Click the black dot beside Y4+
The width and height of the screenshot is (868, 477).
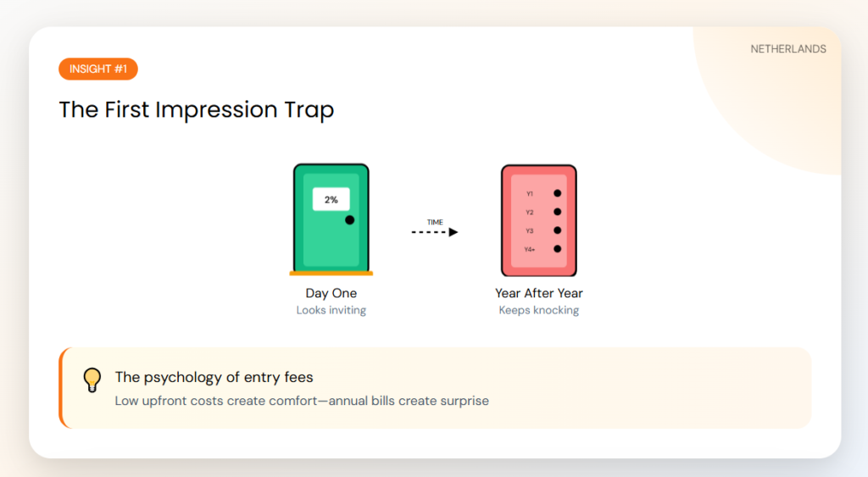tap(557, 249)
